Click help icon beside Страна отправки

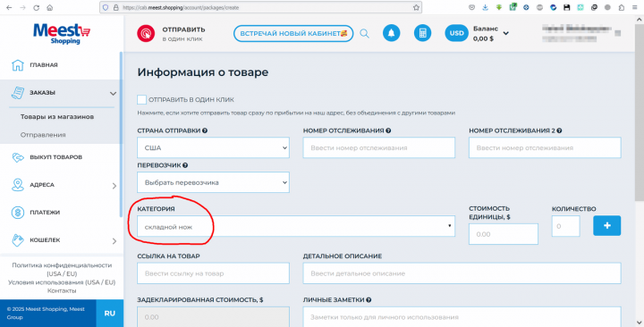coord(205,130)
